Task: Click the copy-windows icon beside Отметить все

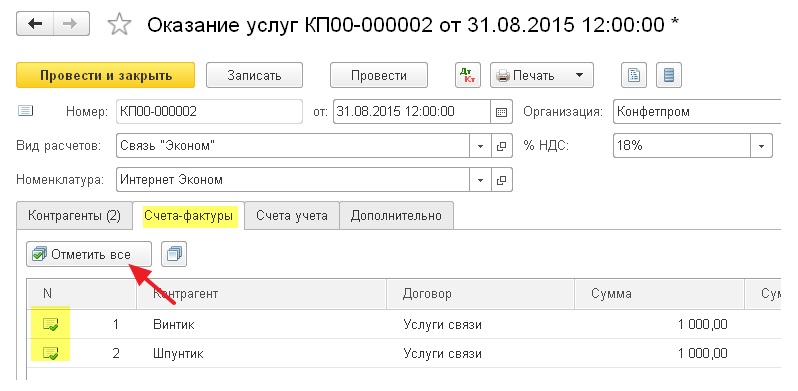Action: (174, 254)
